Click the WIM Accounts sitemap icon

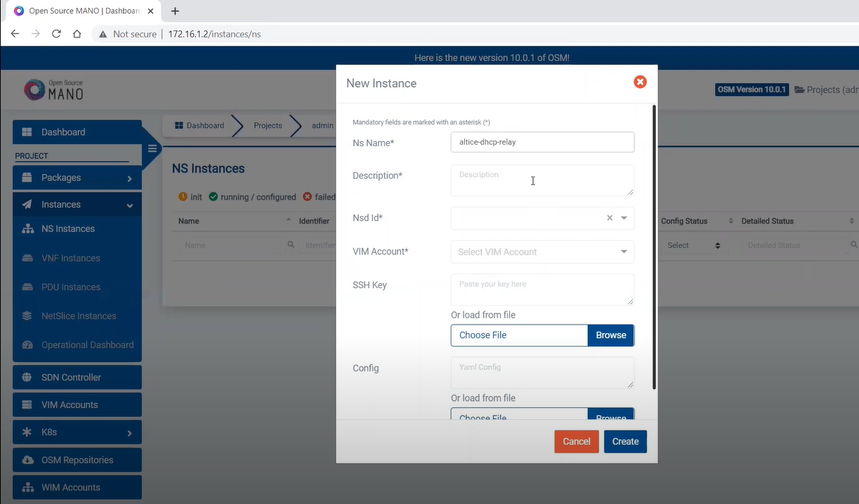click(x=28, y=488)
